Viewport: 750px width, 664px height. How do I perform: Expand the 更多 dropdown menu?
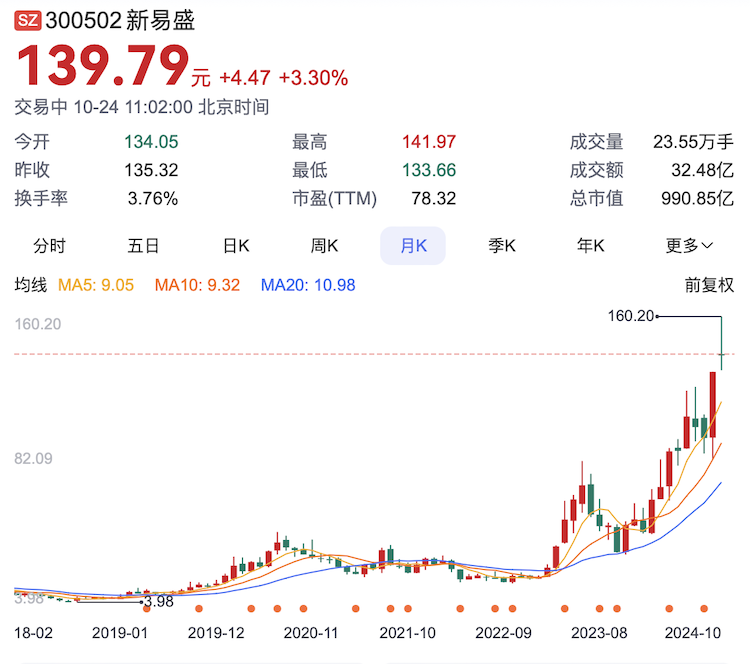pyautogui.click(x=690, y=245)
